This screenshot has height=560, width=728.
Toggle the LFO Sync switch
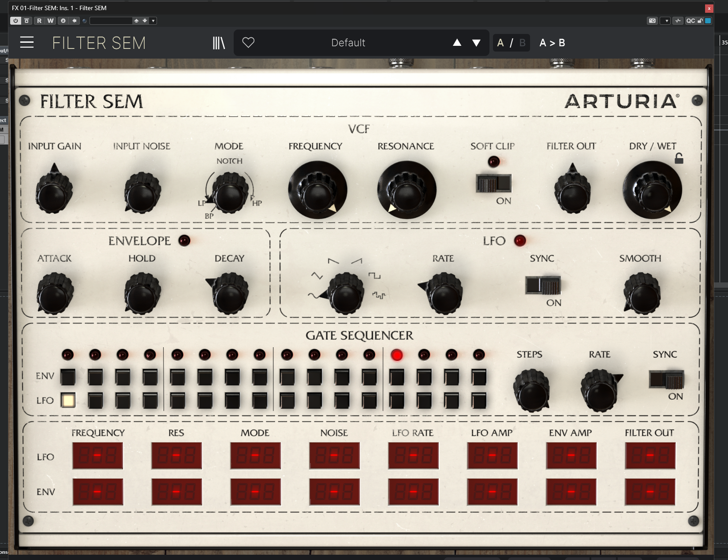tap(543, 286)
